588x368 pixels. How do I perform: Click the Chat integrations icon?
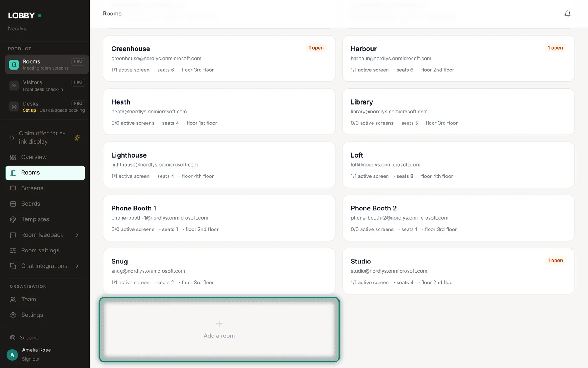tap(13, 266)
